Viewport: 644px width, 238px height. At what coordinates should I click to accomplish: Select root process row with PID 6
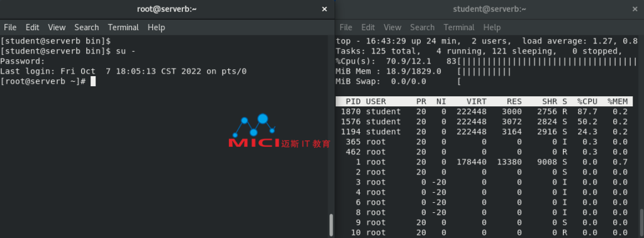(484, 202)
